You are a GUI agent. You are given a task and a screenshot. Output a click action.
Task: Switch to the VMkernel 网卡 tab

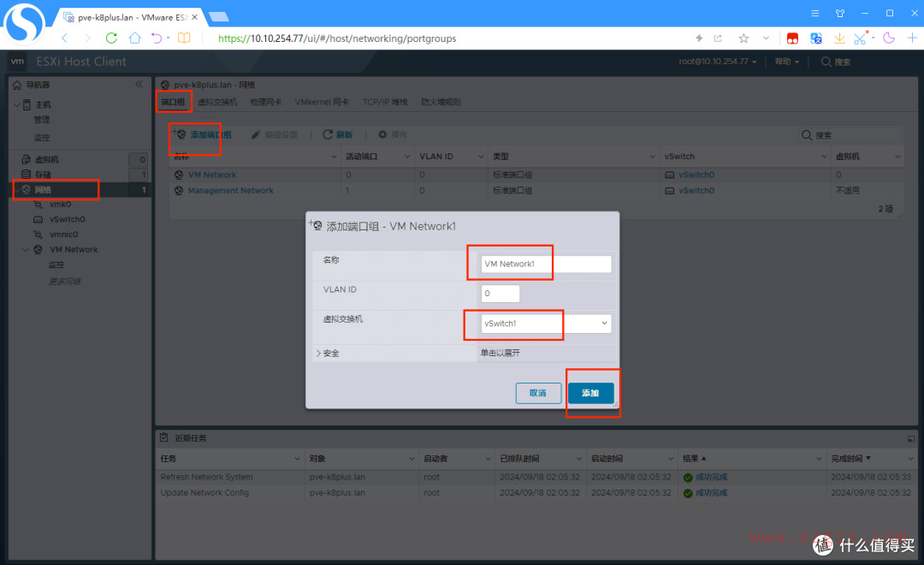click(322, 101)
